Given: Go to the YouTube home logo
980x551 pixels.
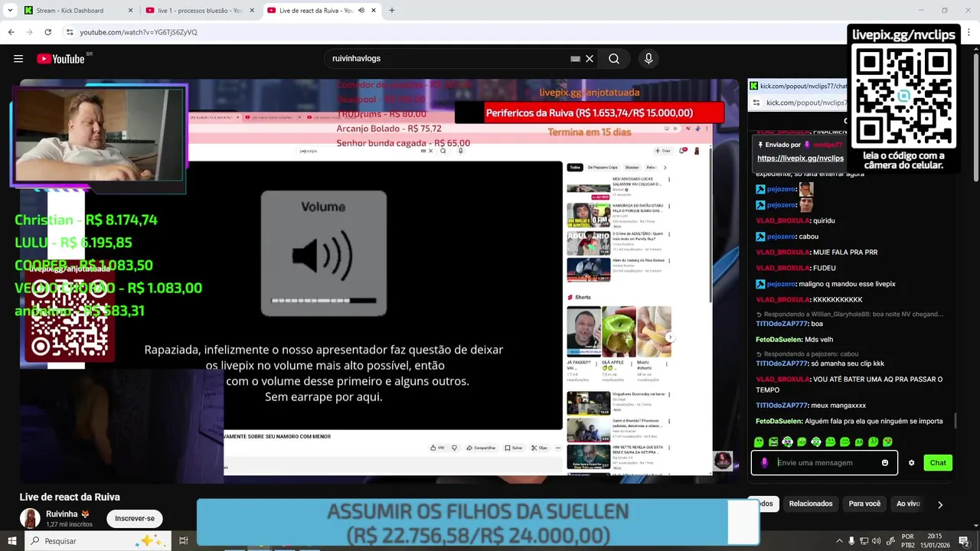Looking at the screenshot, I should click(60, 59).
